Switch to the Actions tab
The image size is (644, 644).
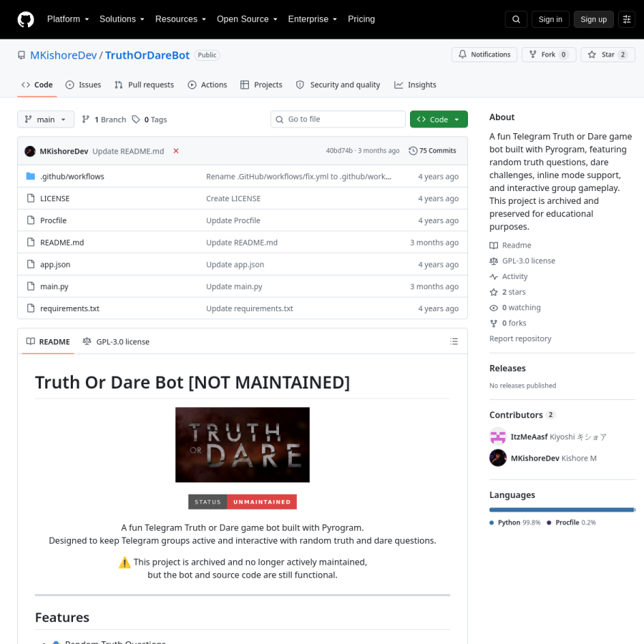click(208, 84)
